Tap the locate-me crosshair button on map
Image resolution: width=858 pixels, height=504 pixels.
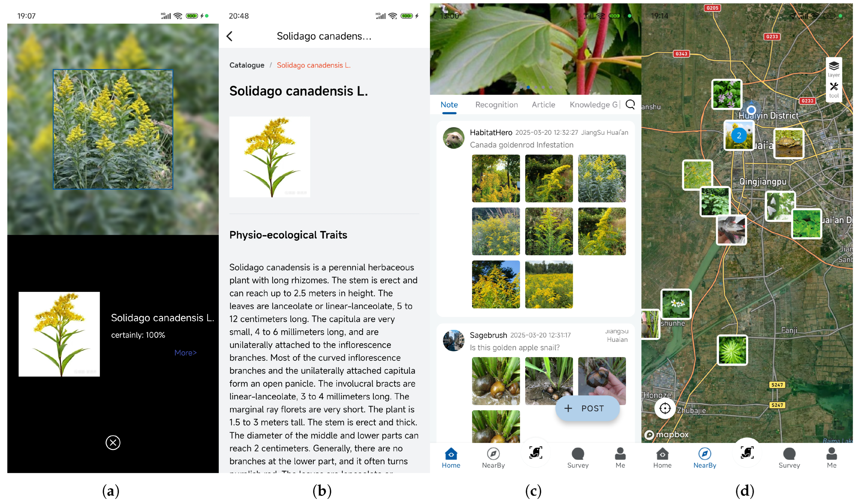click(665, 408)
